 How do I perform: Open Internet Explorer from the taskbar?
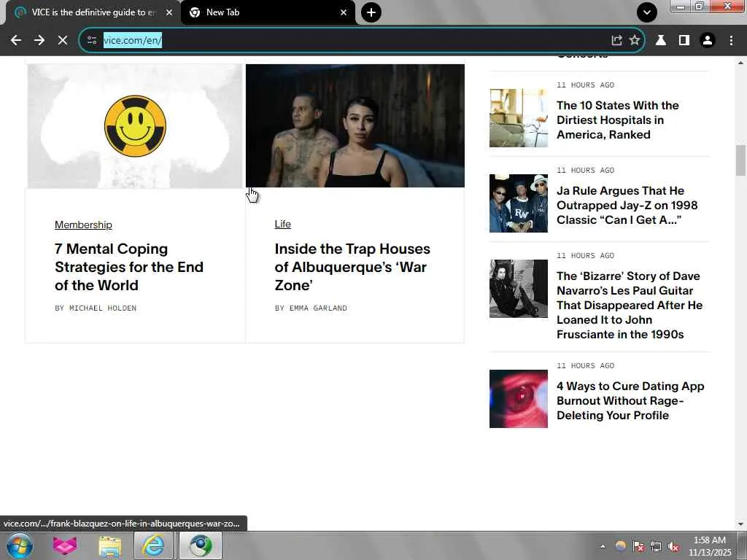click(x=153, y=545)
